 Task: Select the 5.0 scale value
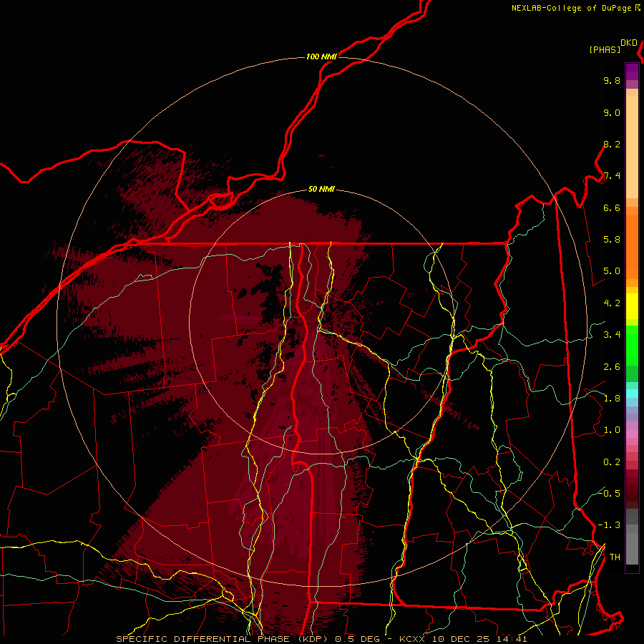[612, 271]
